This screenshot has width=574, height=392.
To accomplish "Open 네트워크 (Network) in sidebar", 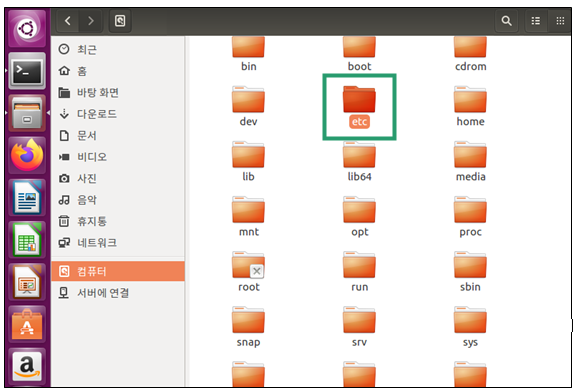I will (118, 243).
